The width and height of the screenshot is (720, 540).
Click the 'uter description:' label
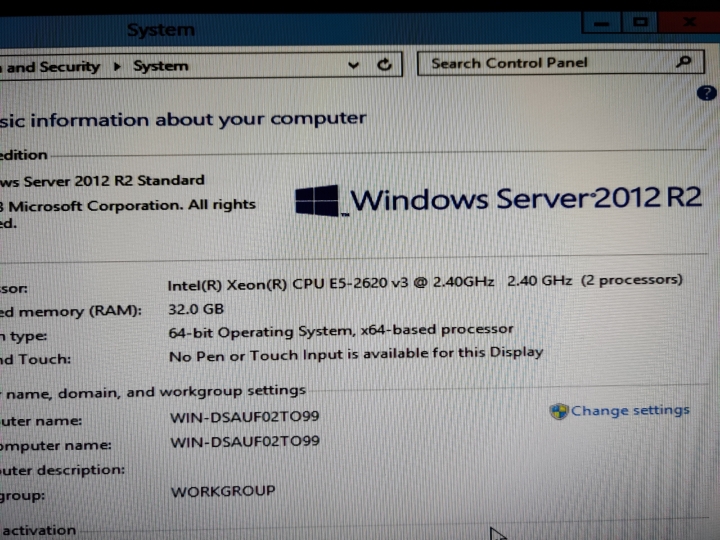62,470
